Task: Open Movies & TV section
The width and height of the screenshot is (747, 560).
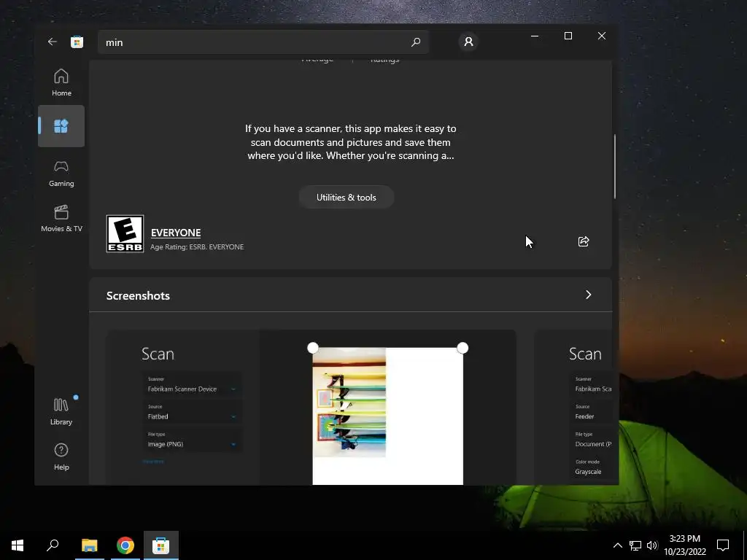Action: [61, 219]
